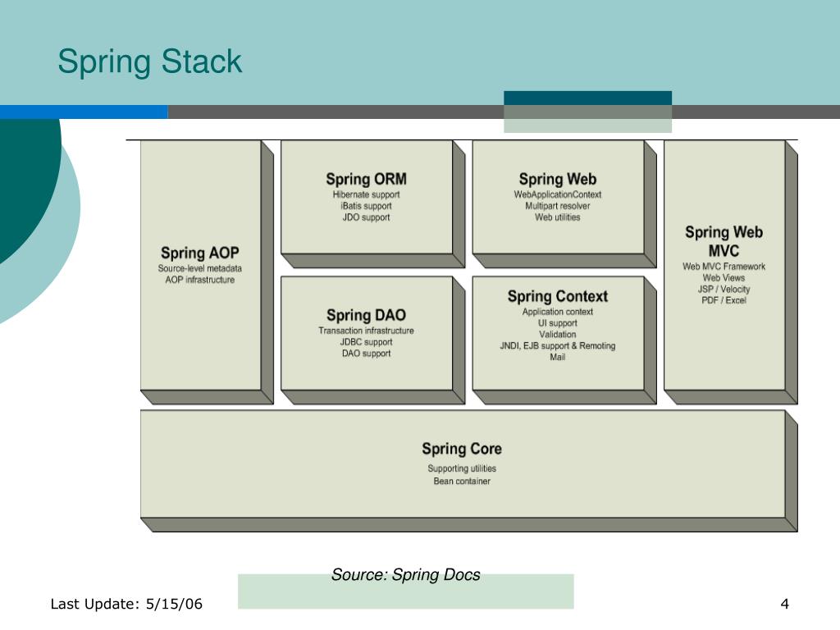Viewport: 840px width, 630px height.
Task: Select the "Spring Web" box heading
Action: [558, 179]
